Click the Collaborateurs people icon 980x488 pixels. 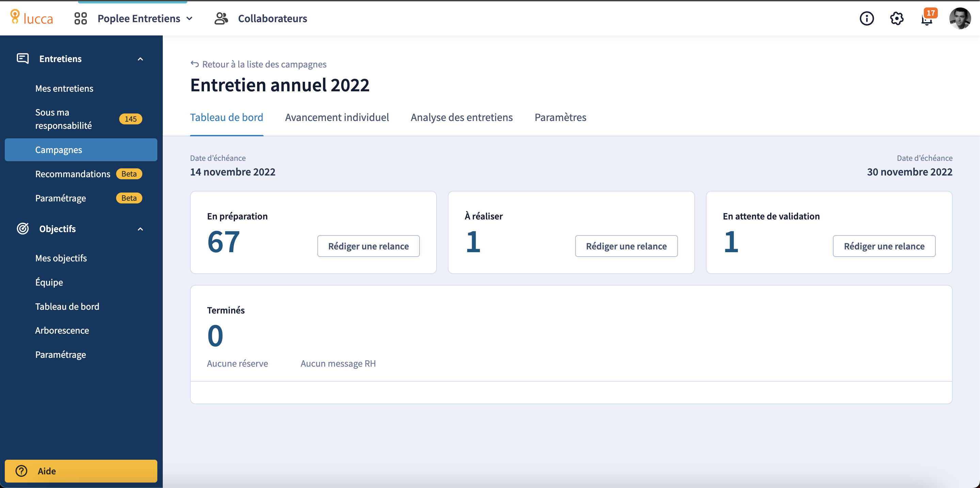coord(221,18)
